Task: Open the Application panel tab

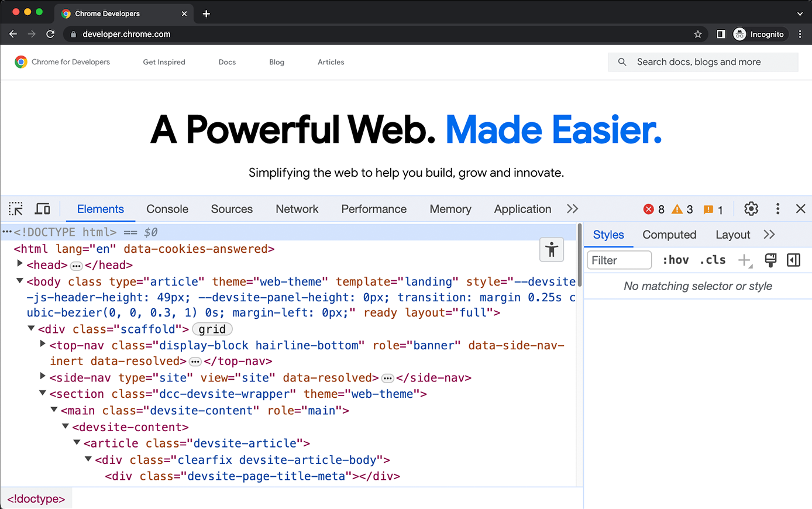Action: tap(522, 209)
